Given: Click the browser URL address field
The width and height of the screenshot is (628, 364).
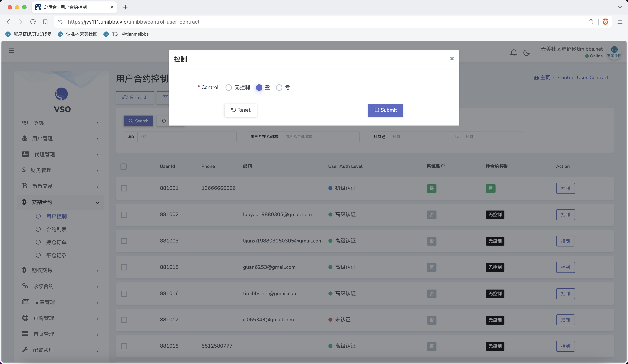Looking at the screenshot, I should click(299, 22).
